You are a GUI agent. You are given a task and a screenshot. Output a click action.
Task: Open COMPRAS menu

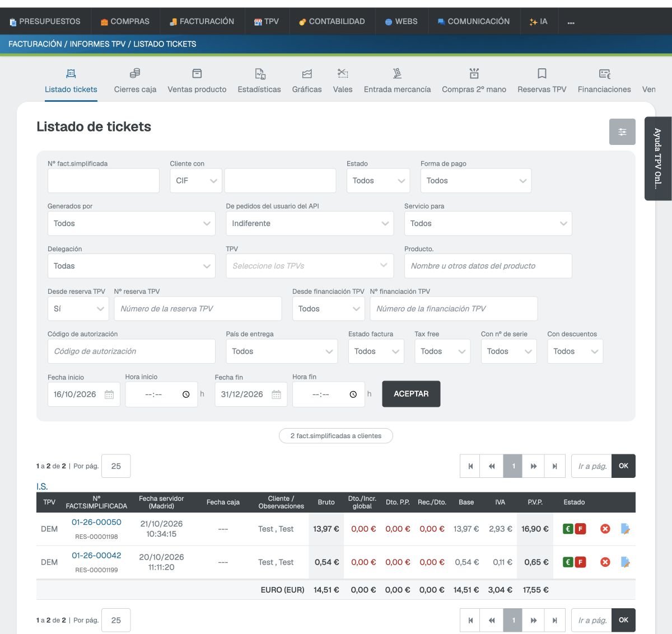click(125, 21)
